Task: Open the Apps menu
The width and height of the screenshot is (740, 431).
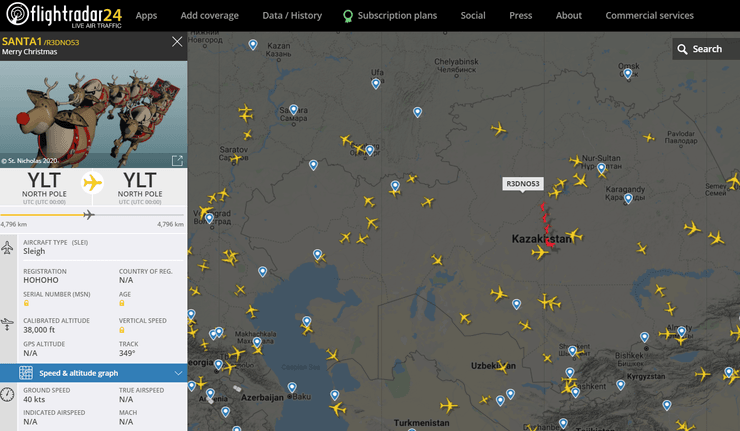Action: (x=146, y=16)
